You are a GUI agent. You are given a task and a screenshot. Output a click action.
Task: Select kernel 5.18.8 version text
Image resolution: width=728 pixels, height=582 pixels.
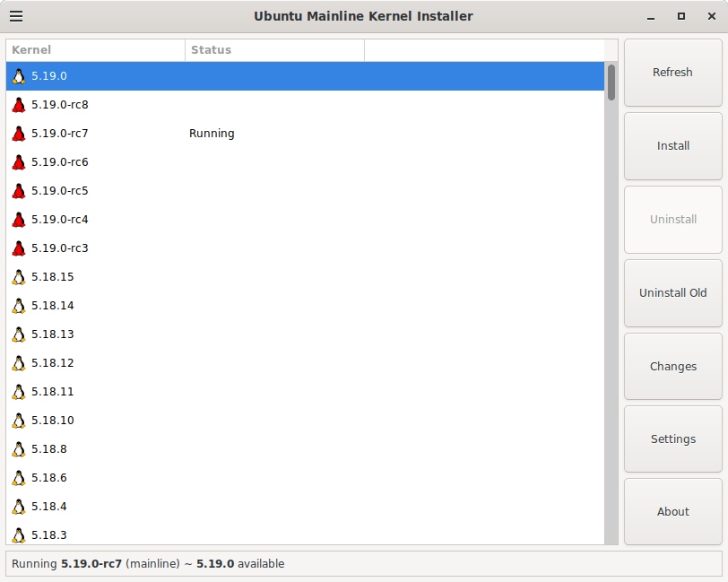49,449
